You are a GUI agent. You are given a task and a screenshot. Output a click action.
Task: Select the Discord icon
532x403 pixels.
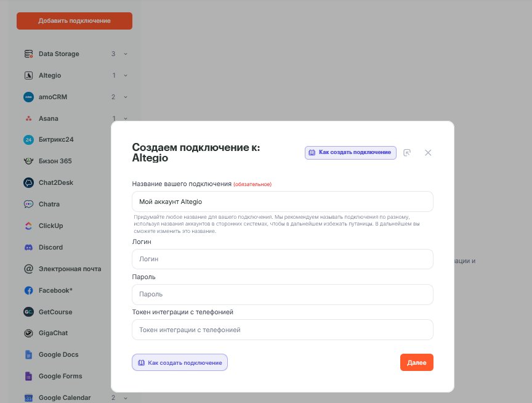coord(28,248)
